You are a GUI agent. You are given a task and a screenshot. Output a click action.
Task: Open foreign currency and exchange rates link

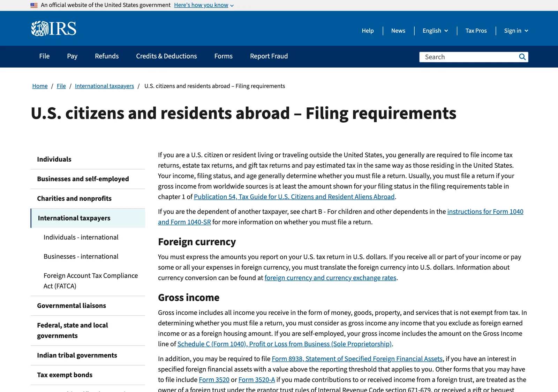(x=330, y=278)
